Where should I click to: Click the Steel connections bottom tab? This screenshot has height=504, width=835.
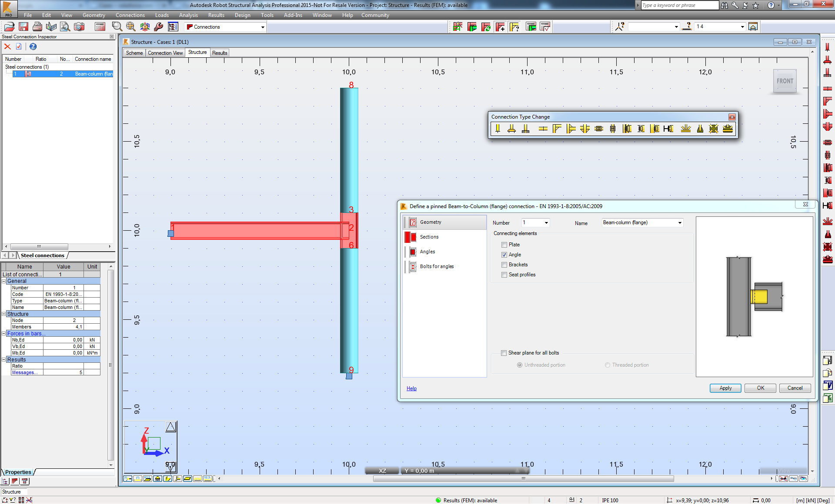(43, 255)
